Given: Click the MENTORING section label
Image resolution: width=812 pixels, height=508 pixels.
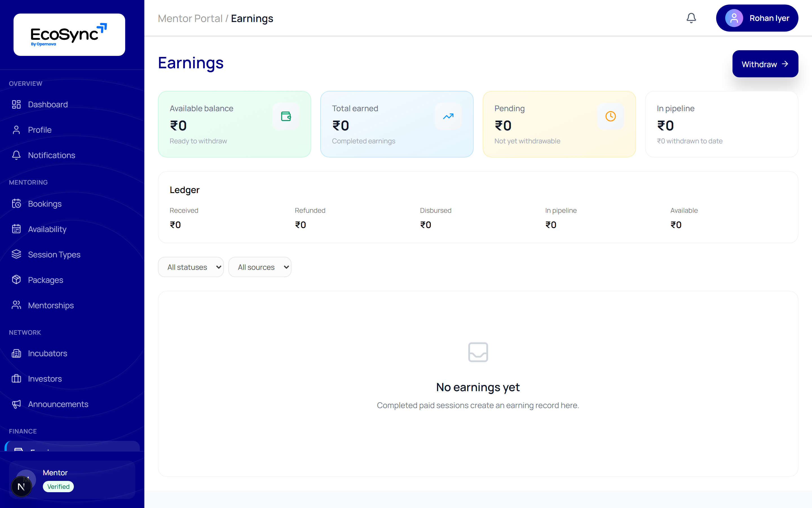Looking at the screenshot, I should pyautogui.click(x=28, y=182).
